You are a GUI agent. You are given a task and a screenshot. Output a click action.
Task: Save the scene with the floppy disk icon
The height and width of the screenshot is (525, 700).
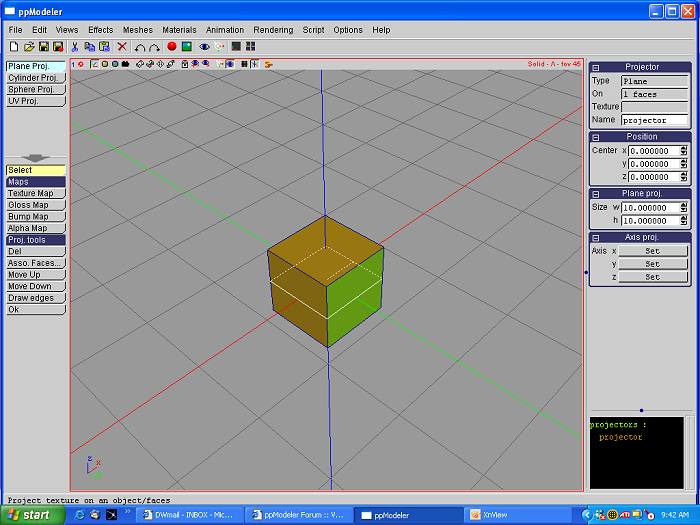tap(44, 46)
